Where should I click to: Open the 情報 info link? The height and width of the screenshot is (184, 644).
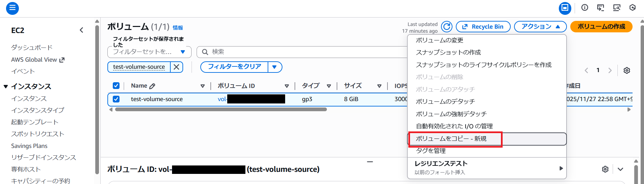tap(178, 28)
